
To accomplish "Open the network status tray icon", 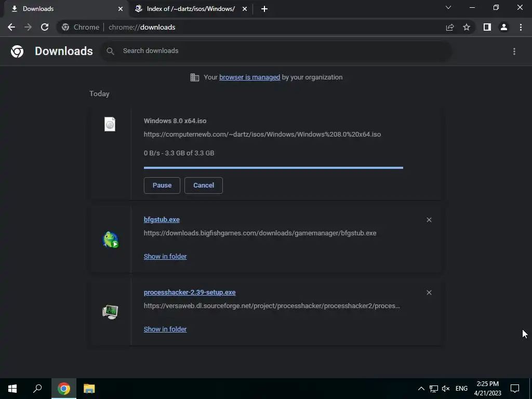I will (434, 389).
